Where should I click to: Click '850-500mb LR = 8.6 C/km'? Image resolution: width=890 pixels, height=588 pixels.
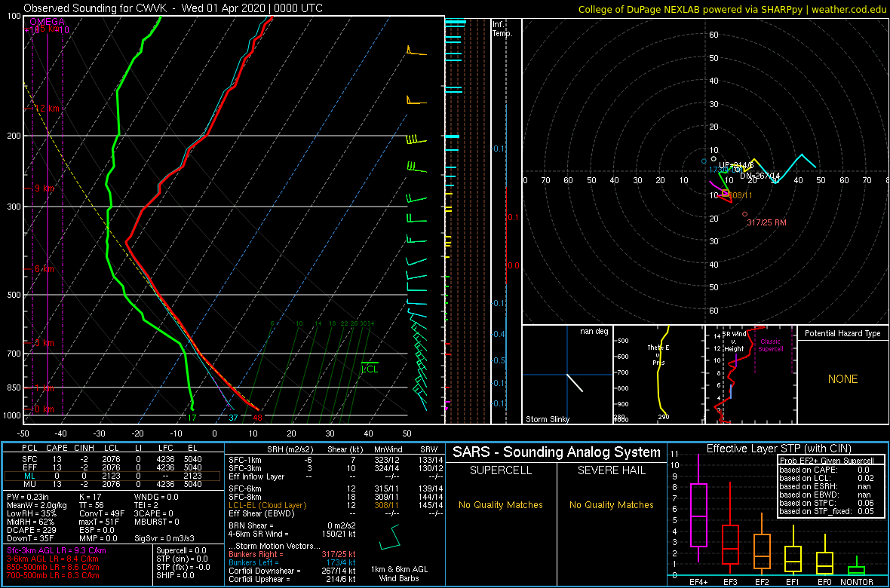coord(52,566)
